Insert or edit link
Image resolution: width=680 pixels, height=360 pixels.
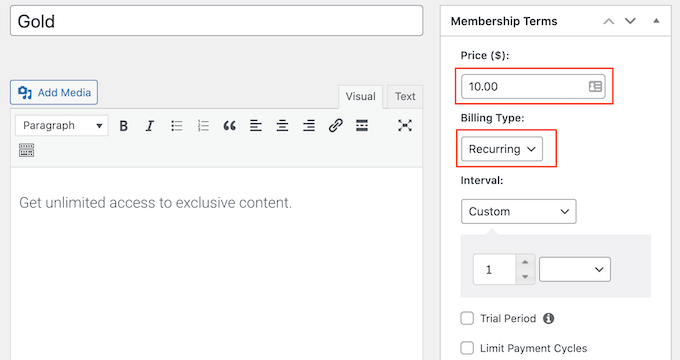335,126
